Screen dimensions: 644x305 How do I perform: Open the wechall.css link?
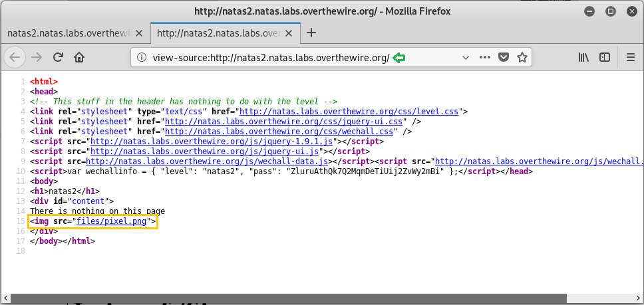click(x=279, y=132)
